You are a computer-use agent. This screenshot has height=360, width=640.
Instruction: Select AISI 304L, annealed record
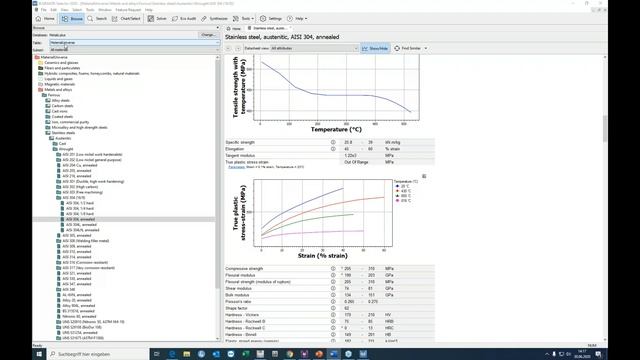pos(81,224)
